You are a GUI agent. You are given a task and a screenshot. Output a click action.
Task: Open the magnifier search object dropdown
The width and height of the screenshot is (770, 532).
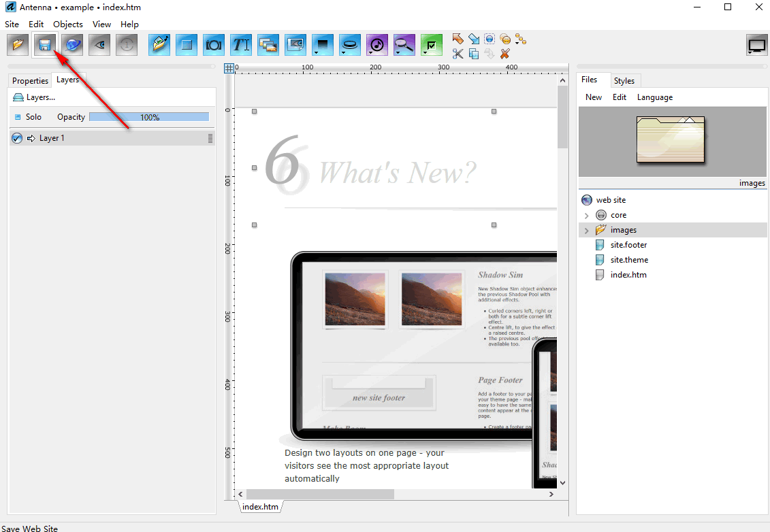click(x=404, y=45)
